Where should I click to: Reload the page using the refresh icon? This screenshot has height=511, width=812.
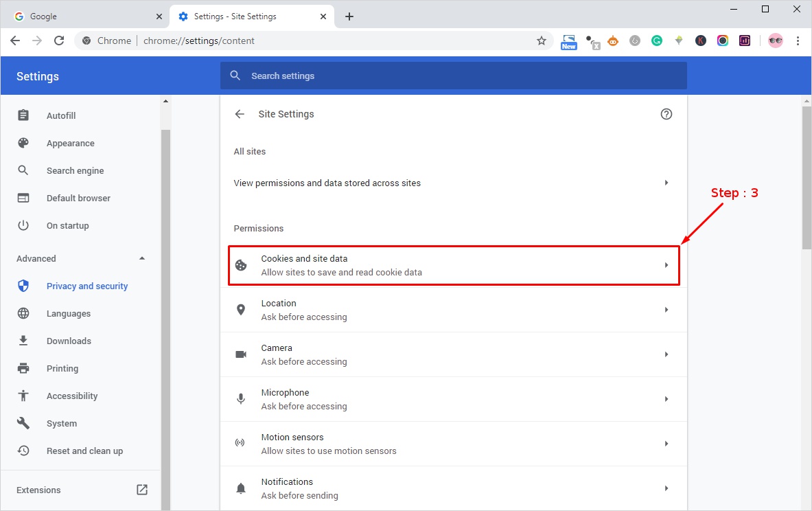coord(59,41)
